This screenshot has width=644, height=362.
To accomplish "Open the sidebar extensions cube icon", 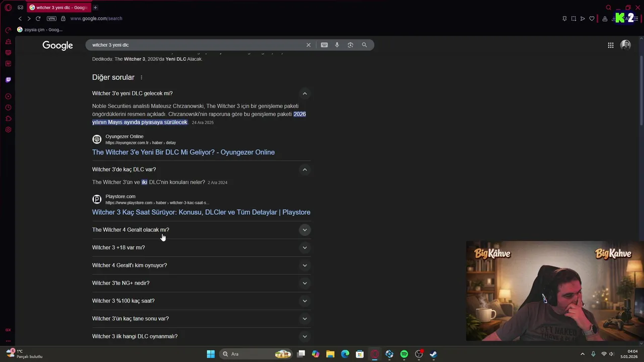I will pyautogui.click(x=8, y=119).
